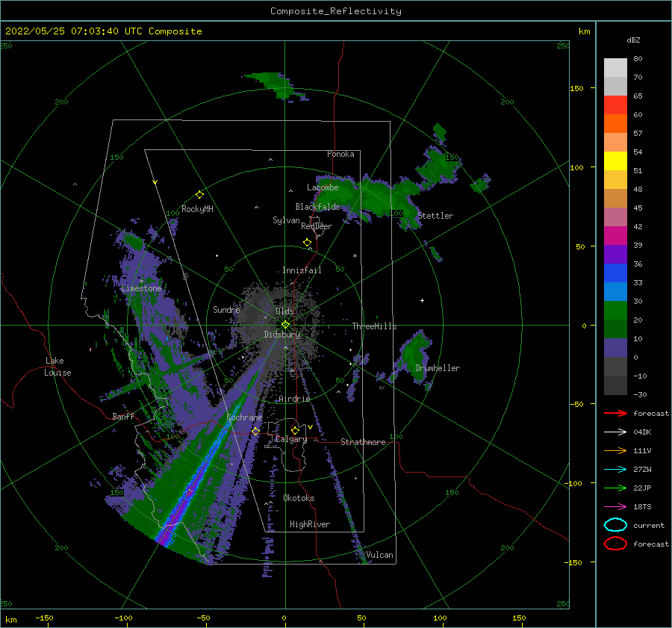Click the Calgary city label

[x=290, y=439]
